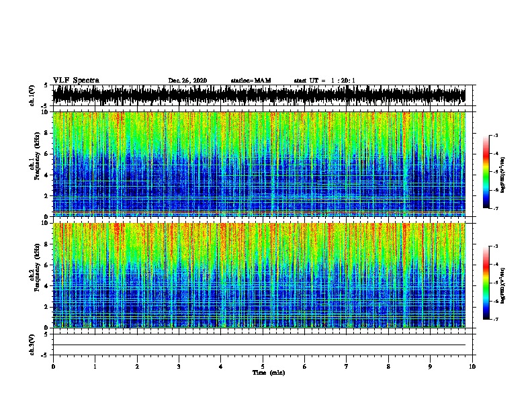Screen dimensions: 532x411
Task: Click the time-axis tick label '6'
Action: (x=305, y=367)
